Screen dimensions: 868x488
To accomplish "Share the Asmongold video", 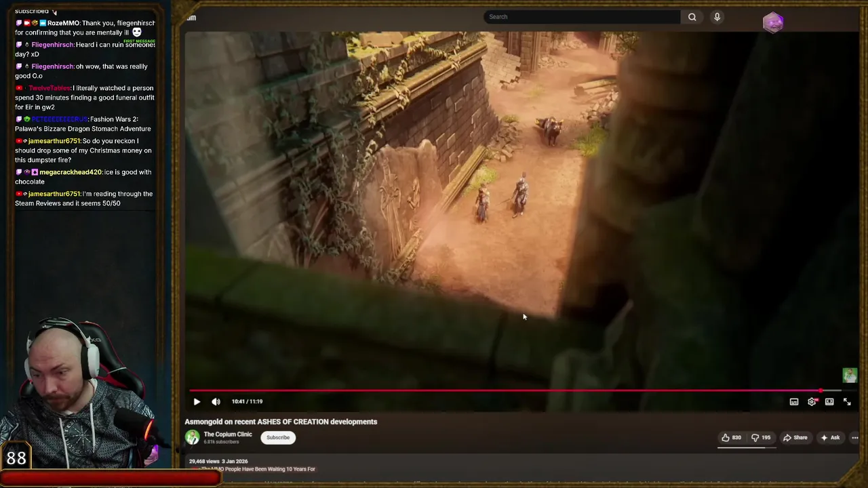I will [x=795, y=438].
